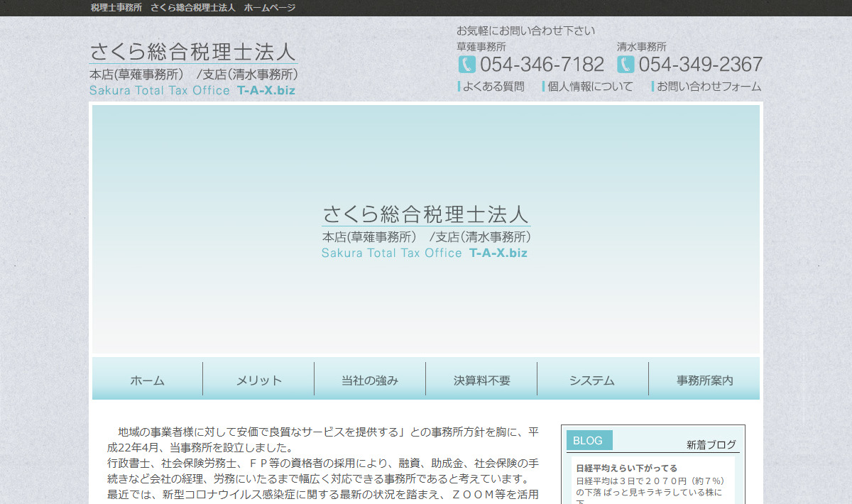
Task: Click the BLOG label badge
Action: pyautogui.click(x=589, y=440)
